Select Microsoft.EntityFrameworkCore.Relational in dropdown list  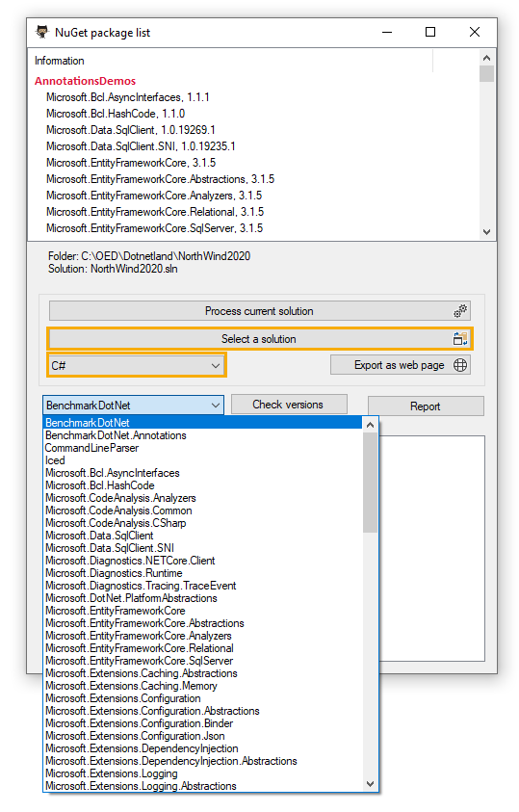(x=203, y=648)
